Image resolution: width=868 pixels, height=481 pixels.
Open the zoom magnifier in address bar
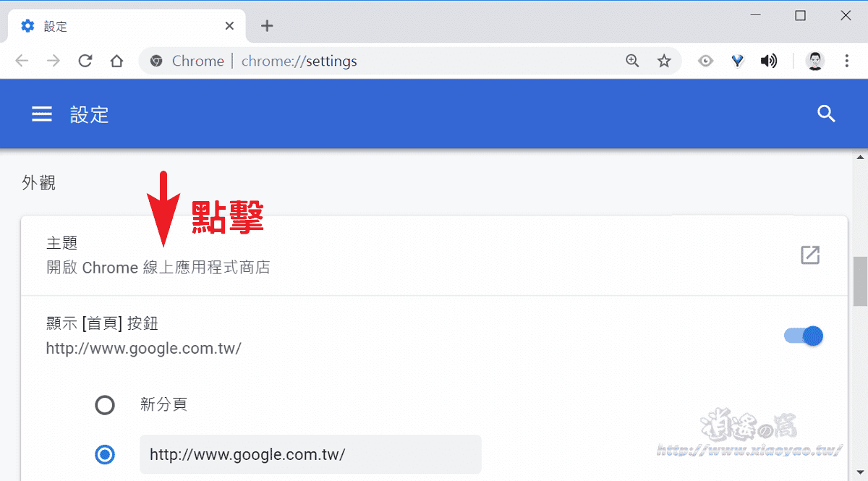(632, 61)
